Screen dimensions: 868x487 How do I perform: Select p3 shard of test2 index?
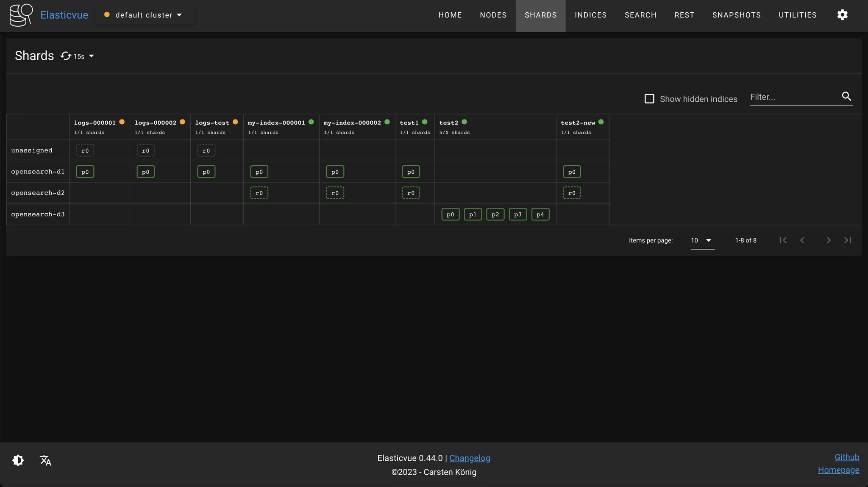pyautogui.click(x=517, y=214)
